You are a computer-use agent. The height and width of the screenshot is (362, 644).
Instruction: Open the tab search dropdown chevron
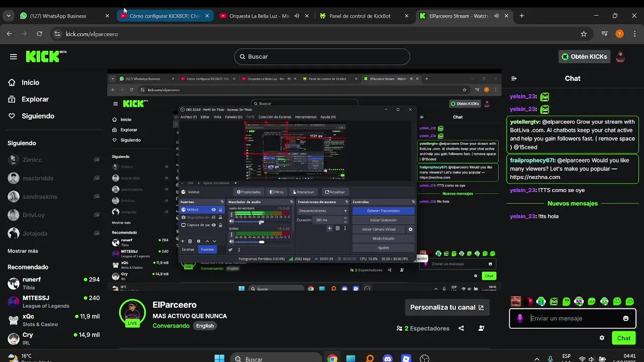[9, 16]
